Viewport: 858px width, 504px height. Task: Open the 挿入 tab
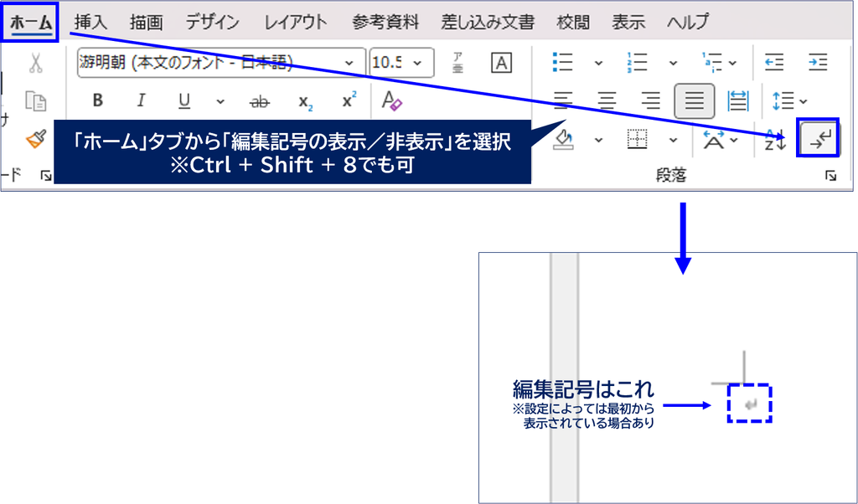tap(90, 23)
